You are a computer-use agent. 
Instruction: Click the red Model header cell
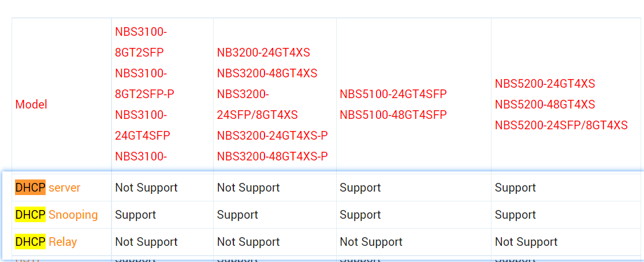[x=31, y=104]
